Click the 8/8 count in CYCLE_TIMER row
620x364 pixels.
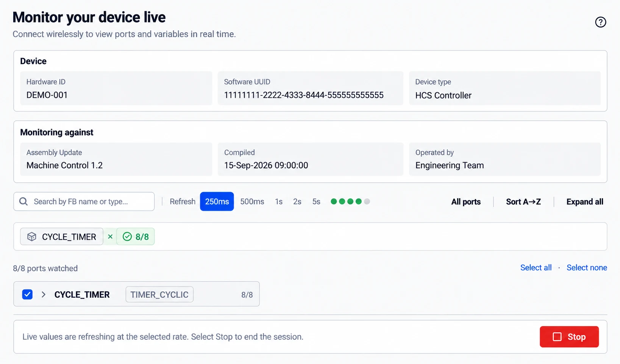click(x=247, y=295)
